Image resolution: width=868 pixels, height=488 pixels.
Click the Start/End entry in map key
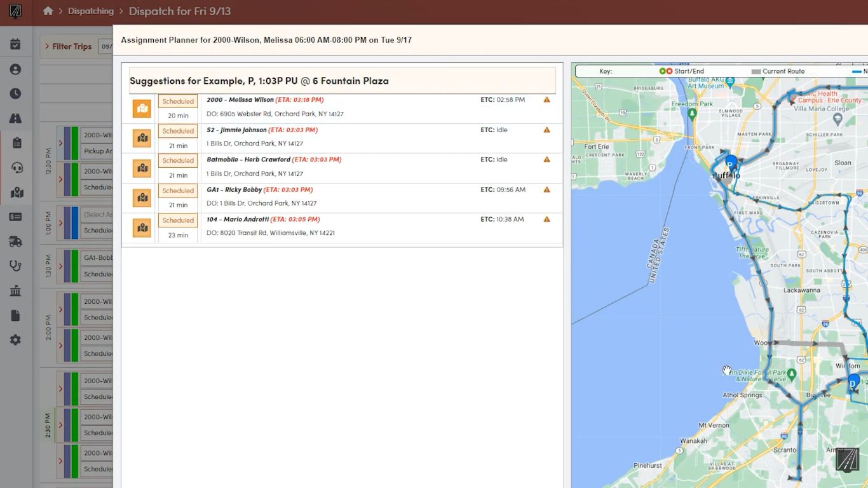click(681, 71)
